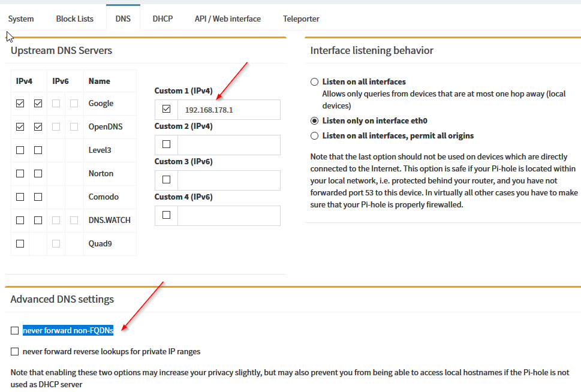Viewport: 581px width, 392px height.
Task: Enable the Custom 3 (IPv6) checkbox
Action: tap(167, 180)
